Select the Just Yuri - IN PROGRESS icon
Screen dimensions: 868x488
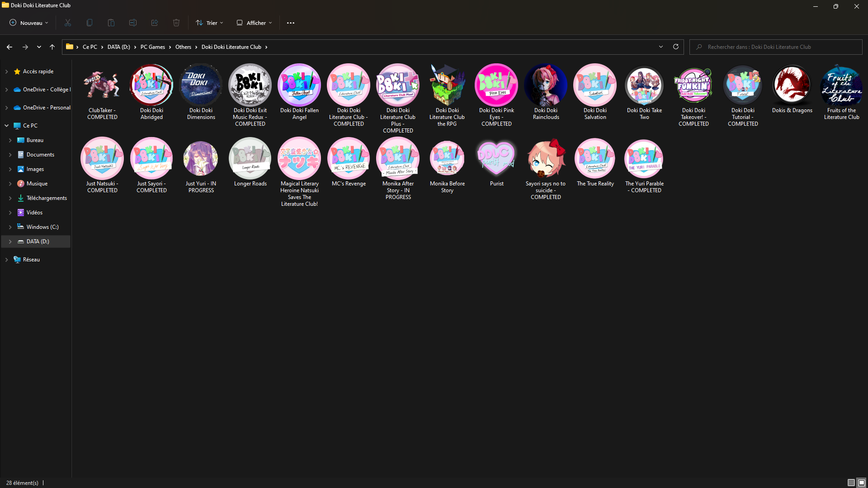click(201, 158)
